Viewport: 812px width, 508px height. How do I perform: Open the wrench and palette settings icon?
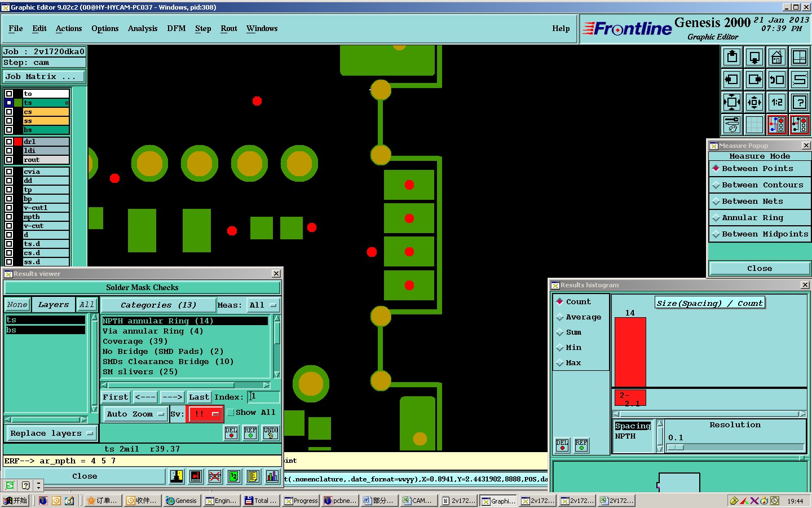click(732, 125)
